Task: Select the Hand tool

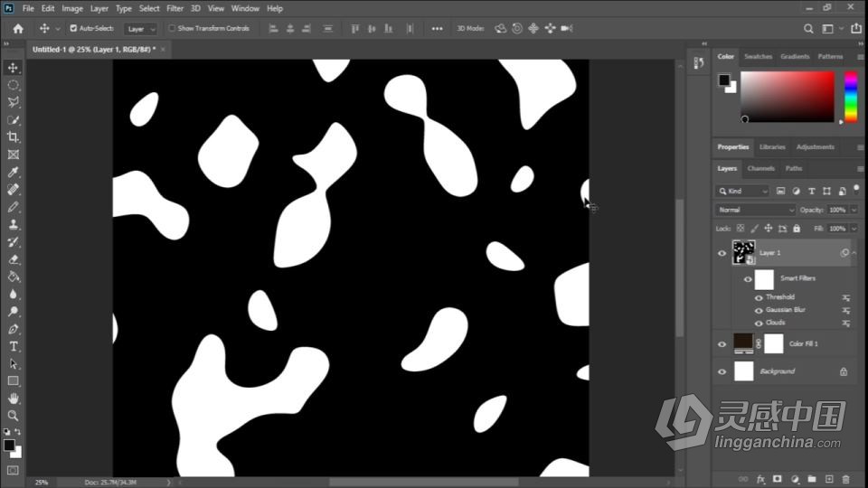Action: click(x=13, y=399)
